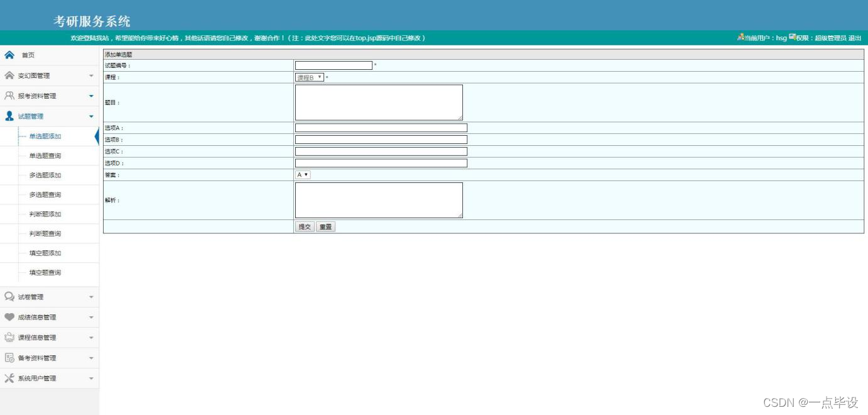This screenshot has width=868, height=415.
Task: Click the 权限 permission icon in header
Action: pyautogui.click(x=792, y=38)
